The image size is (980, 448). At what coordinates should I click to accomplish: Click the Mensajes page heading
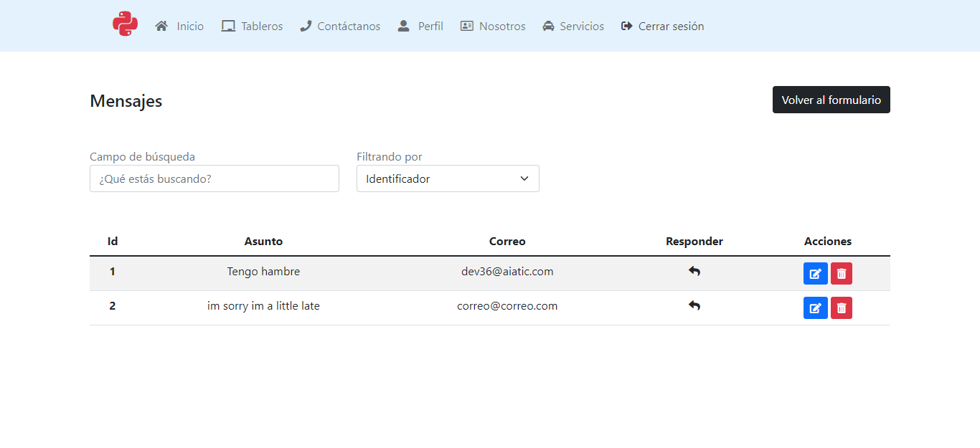tap(126, 101)
